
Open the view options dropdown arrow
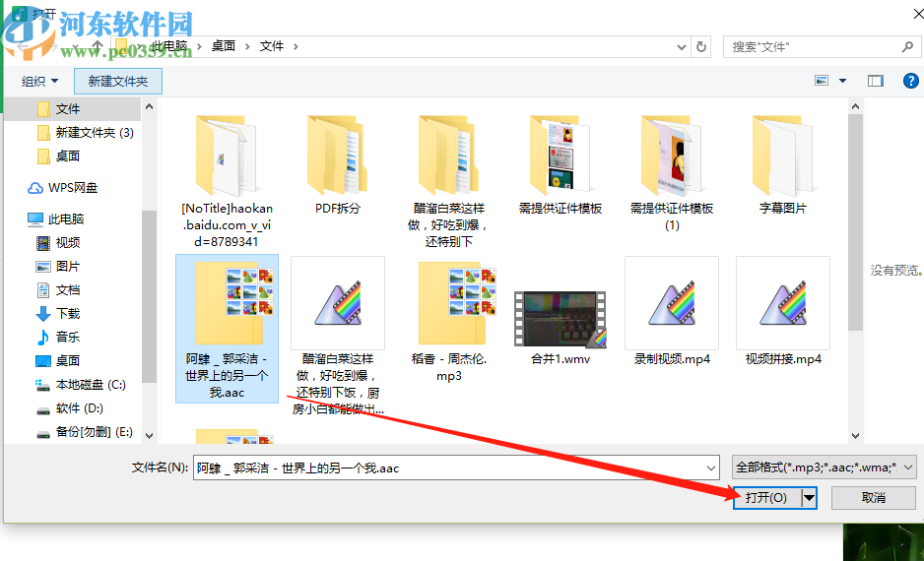click(x=842, y=81)
